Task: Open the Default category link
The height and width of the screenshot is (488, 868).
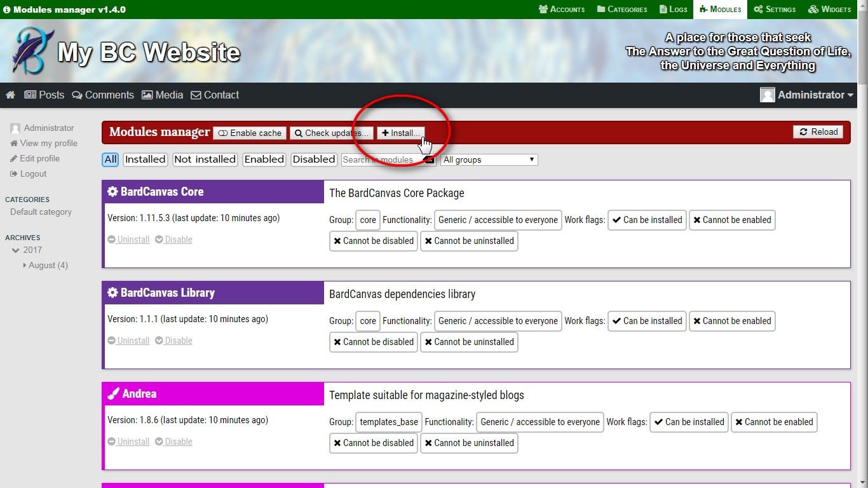Action: coord(41,212)
